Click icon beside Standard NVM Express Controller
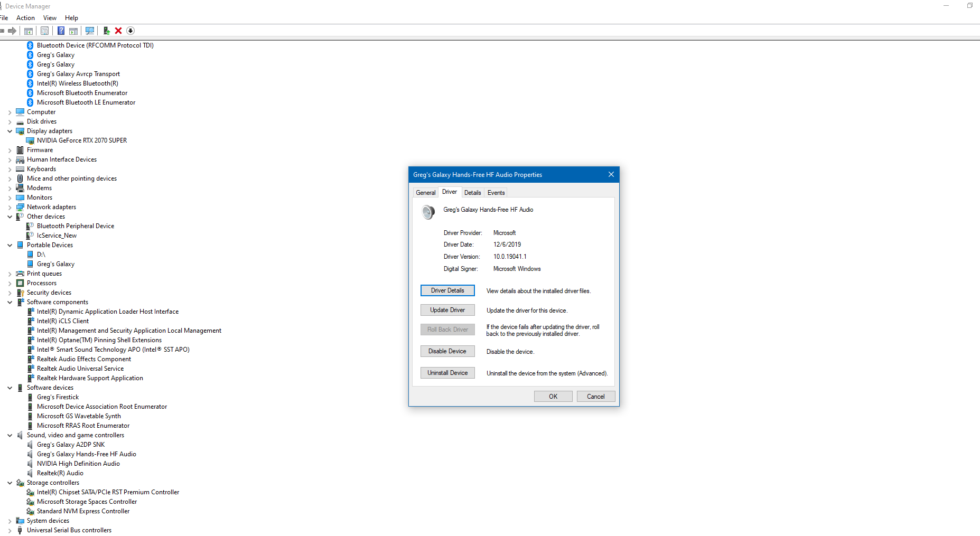Viewport: 980px width, 536px height. click(30, 511)
